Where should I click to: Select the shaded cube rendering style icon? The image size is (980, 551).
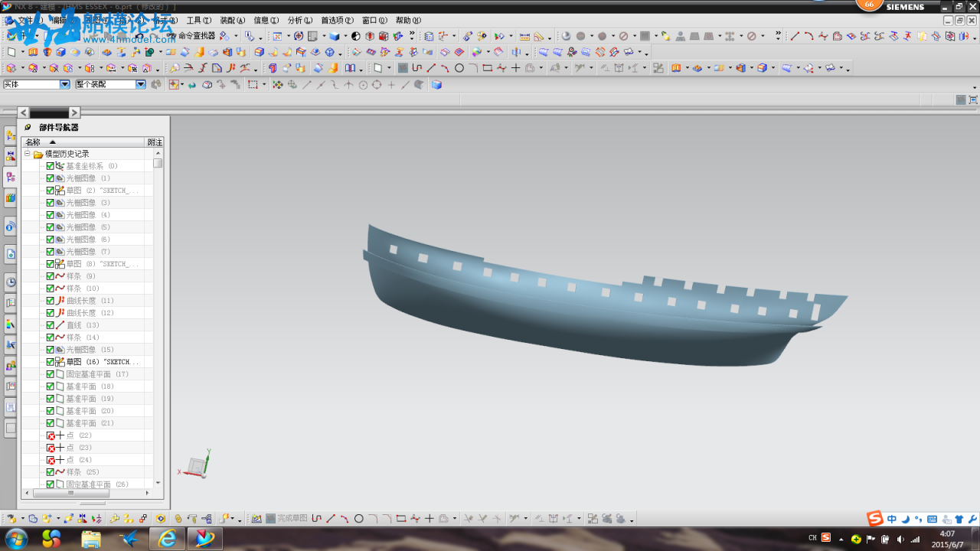click(335, 36)
